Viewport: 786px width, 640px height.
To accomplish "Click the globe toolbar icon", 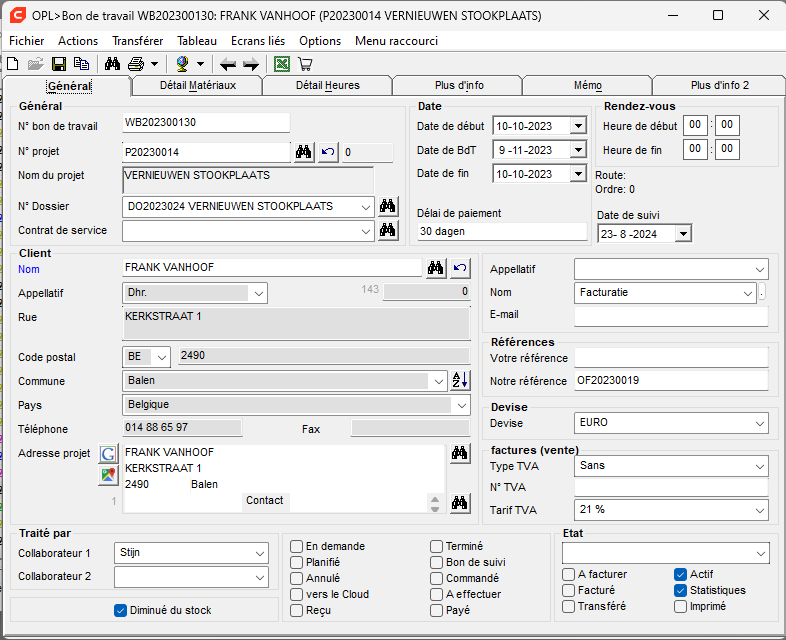I will (x=182, y=64).
